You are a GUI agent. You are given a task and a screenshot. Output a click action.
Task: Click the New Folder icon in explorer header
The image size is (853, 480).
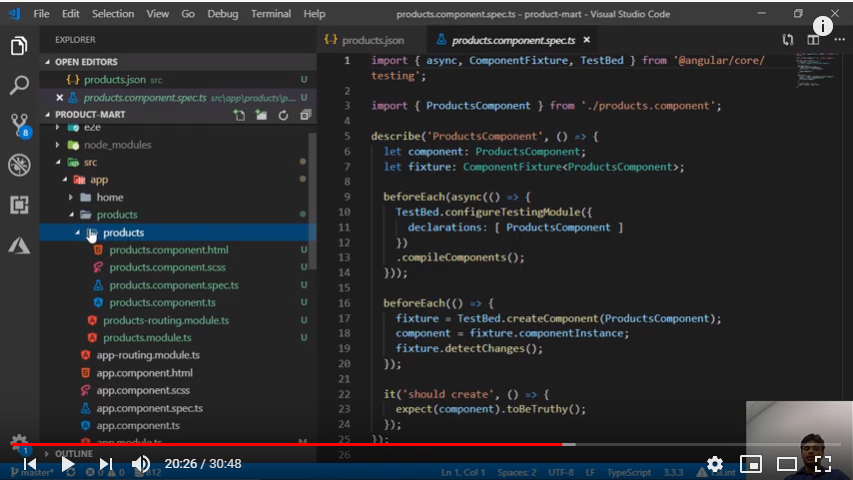tap(261, 115)
